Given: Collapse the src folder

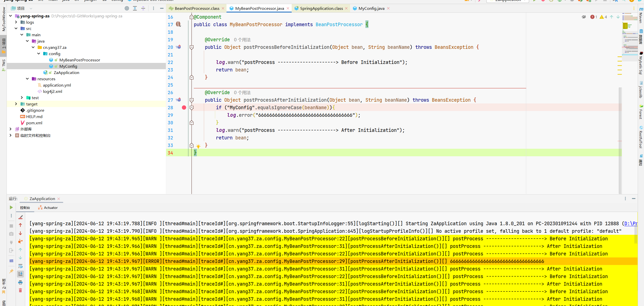Looking at the screenshot, I should tap(16, 28).
